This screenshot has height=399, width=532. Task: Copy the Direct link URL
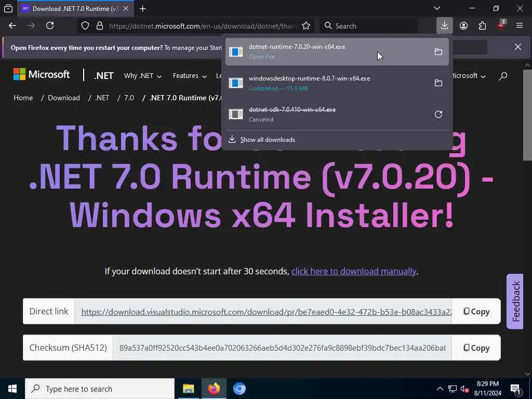476,312
